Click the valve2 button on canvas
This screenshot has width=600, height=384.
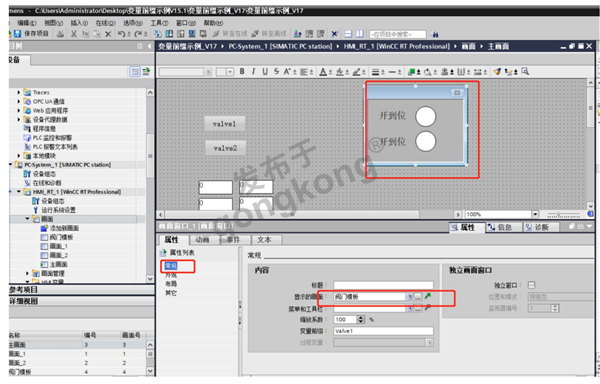click(225, 148)
